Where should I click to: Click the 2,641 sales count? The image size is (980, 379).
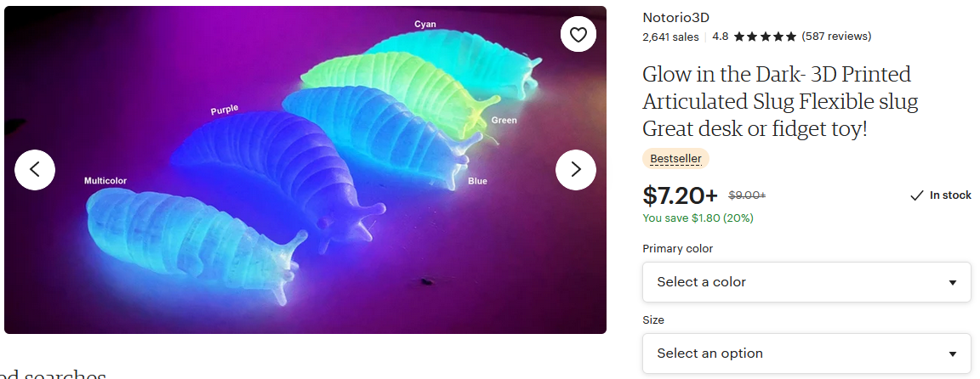point(670,37)
